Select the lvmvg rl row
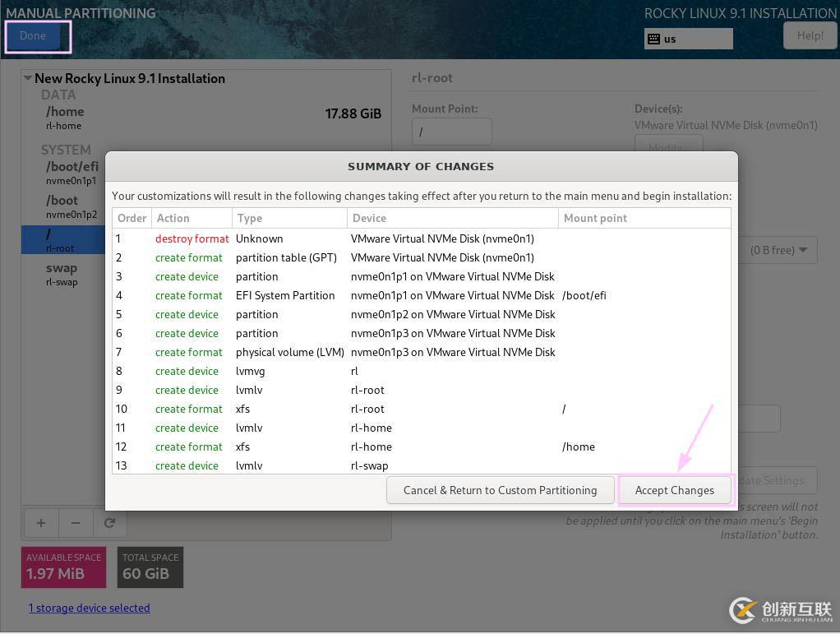The width and height of the screenshot is (840, 634). coord(421,372)
